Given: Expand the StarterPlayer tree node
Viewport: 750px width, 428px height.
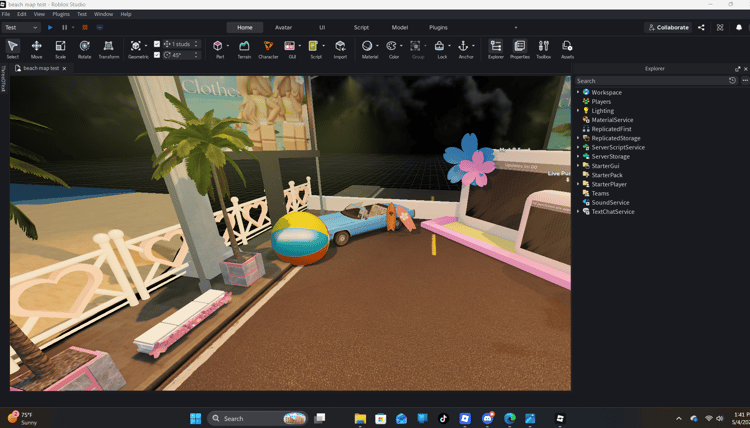Looking at the screenshot, I should click(578, 184).
